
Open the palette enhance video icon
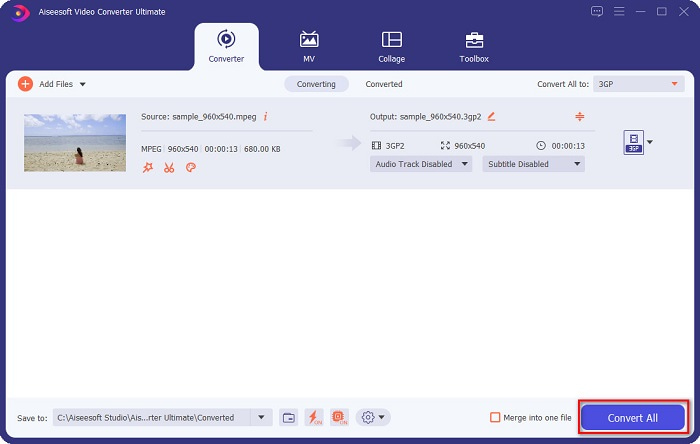[x=190, y=167]
